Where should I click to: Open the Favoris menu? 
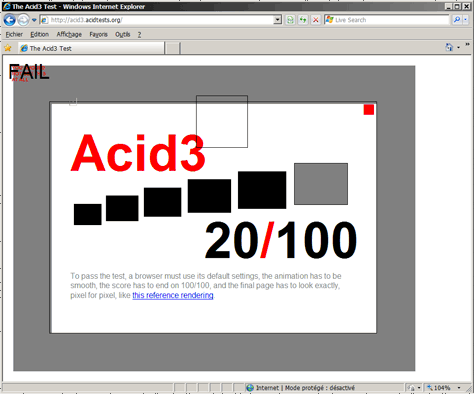click(98, 34)
